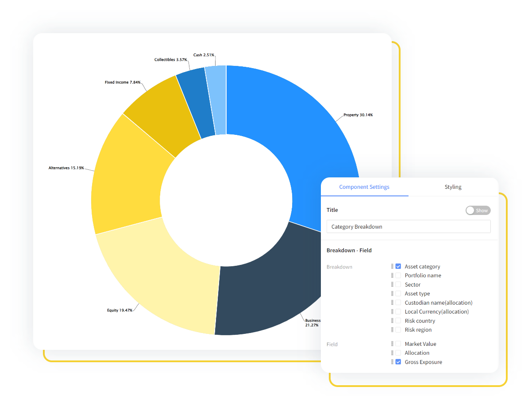Image resolution: width=532 pixels, height=406 pixels.
Task: Uncheck the Asset category breakdown checkbox
Action: pos(398,266)
